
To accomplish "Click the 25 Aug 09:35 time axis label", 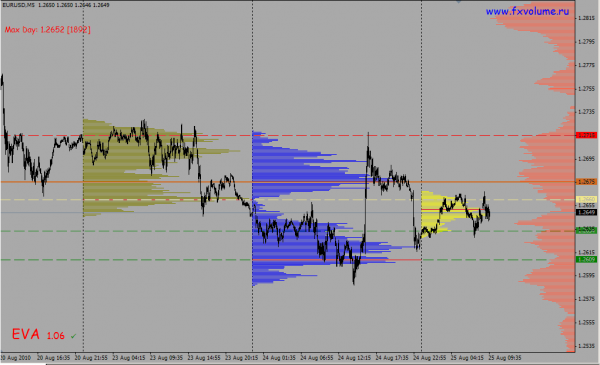I will pos(505,358).
